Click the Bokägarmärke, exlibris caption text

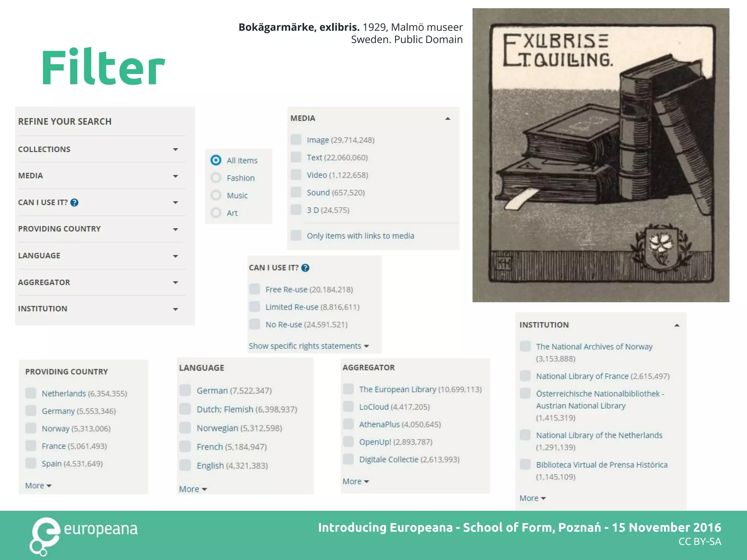pos(351,33)
